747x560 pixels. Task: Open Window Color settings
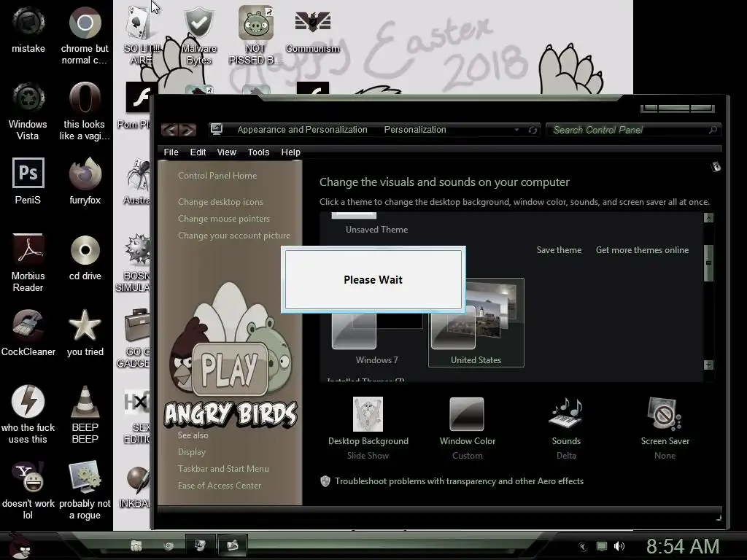[468, 428]
